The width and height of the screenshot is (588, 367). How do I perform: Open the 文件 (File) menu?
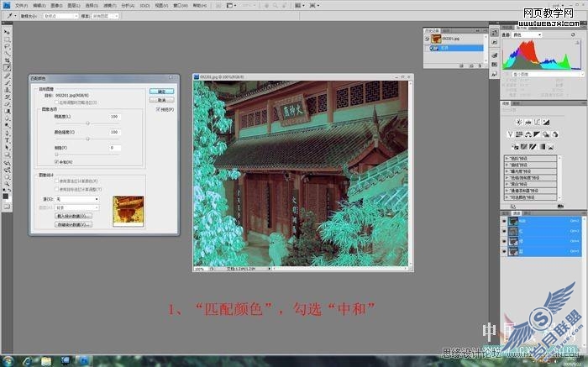pos(21,6)
